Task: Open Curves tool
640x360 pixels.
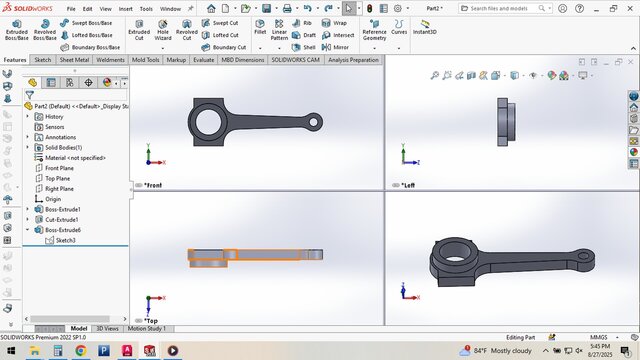Action: pyautogui.click(x=399, y=27)
